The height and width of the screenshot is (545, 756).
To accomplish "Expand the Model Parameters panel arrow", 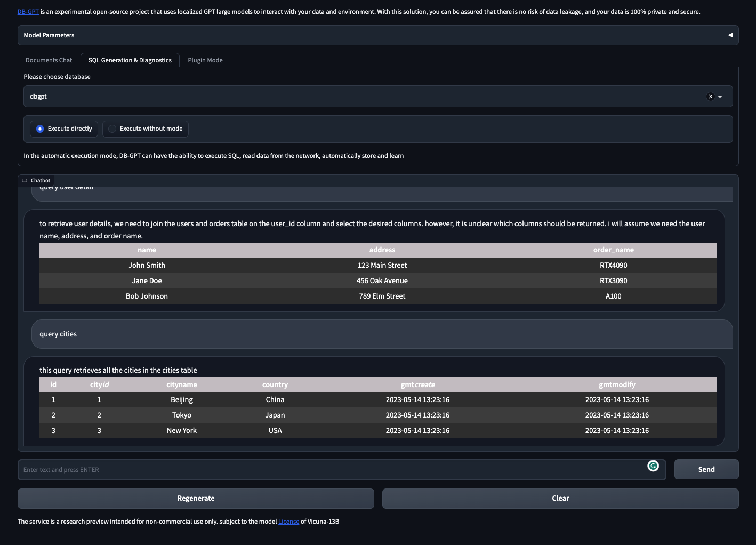I will click(x=730, y=35).
